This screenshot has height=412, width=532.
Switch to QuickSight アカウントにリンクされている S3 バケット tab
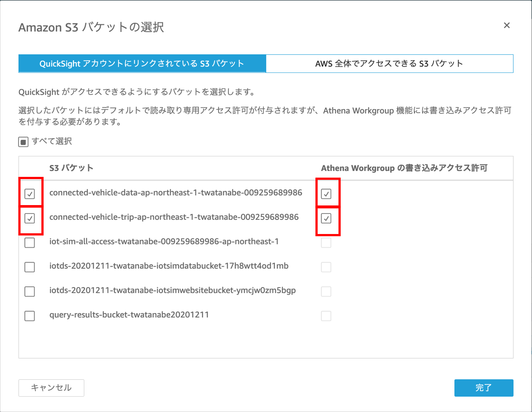click(x=142, y=64)
